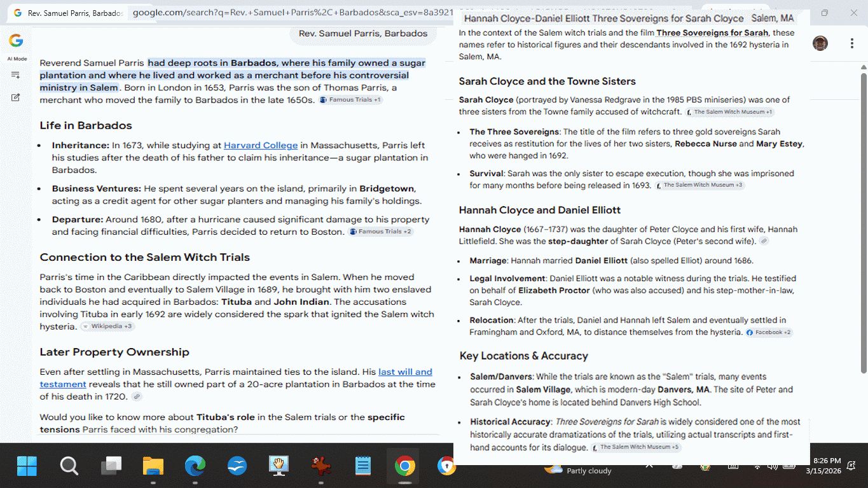
Task: Start a new AI Mode chat
Action: tap(16, 97)
